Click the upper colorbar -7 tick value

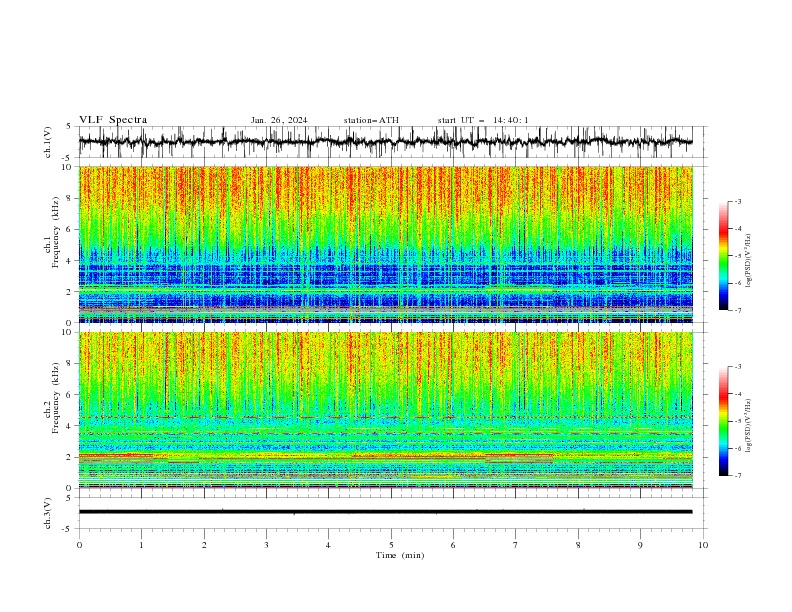(x=738, y=310)
